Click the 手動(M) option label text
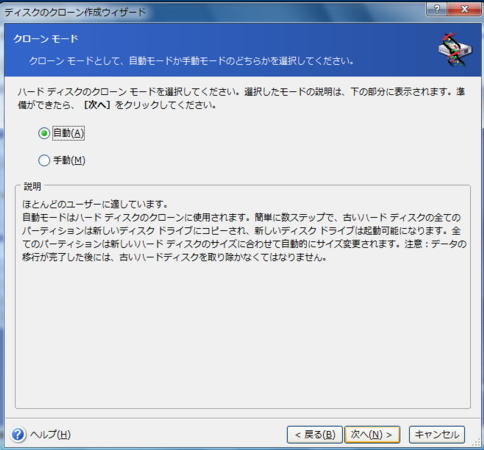Viewport: 484px width, 450px height. pos(69,160)
